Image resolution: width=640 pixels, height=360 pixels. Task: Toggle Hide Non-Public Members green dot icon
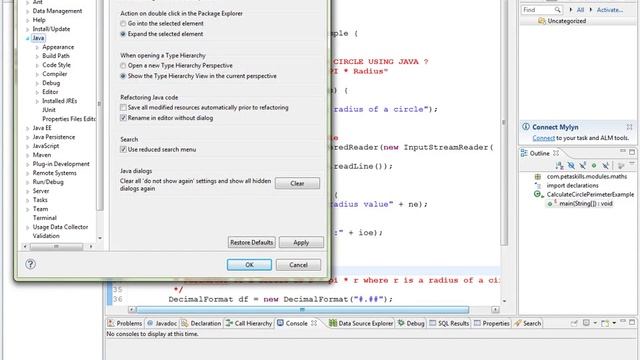(594, 165)
